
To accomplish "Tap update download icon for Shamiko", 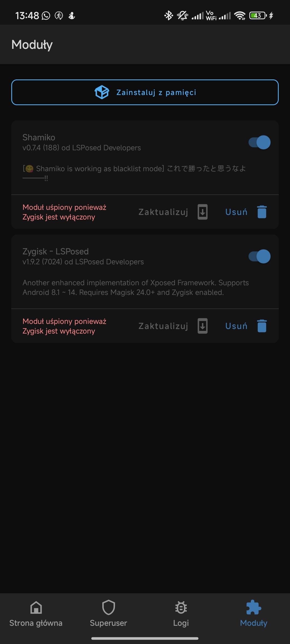I will pyautogui.click(x=203, y=212).
